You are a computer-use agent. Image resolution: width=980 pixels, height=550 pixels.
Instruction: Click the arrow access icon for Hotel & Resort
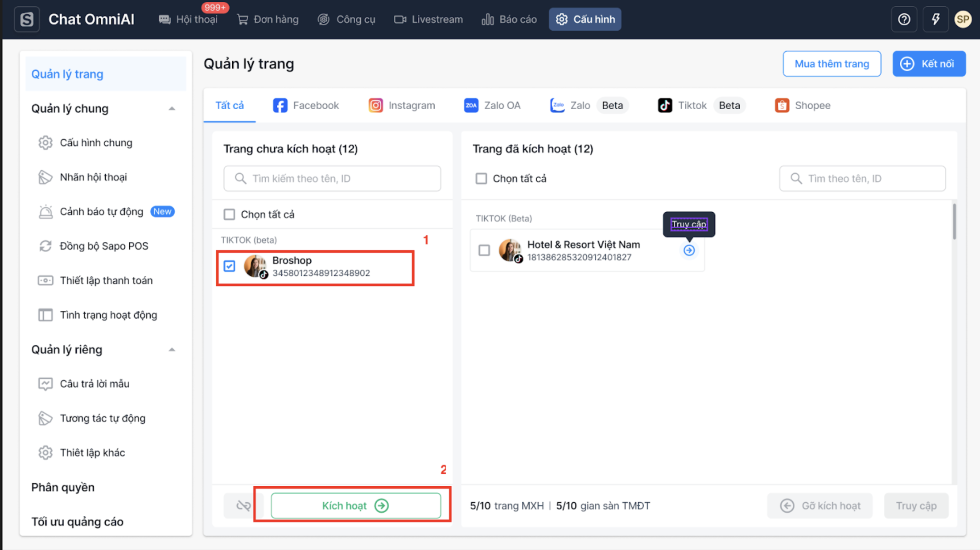click(x=689, y=250)
